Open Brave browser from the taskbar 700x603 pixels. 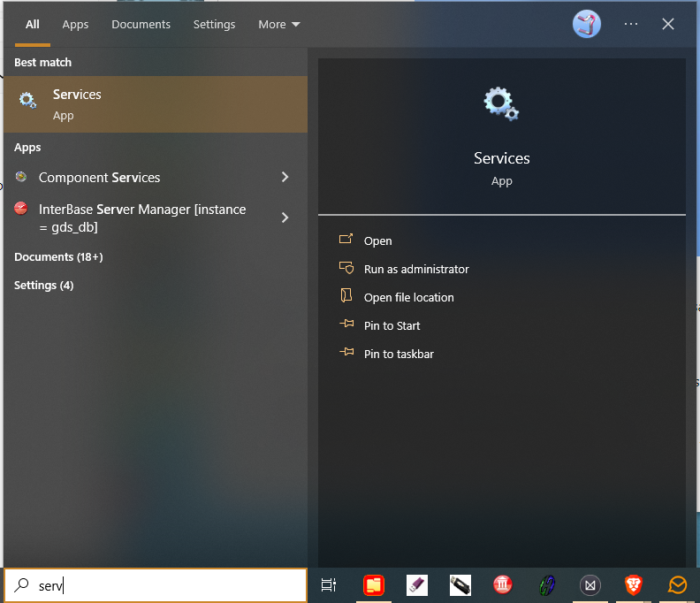[633, 585]
